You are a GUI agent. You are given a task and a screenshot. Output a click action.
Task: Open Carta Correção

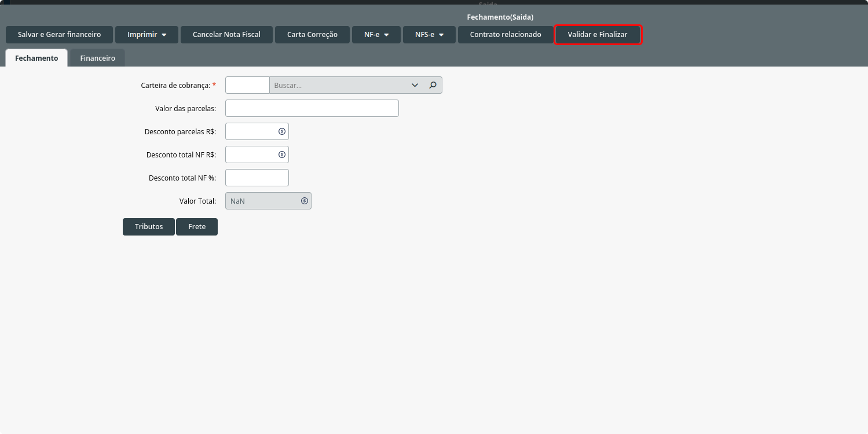tap(312, 35)
